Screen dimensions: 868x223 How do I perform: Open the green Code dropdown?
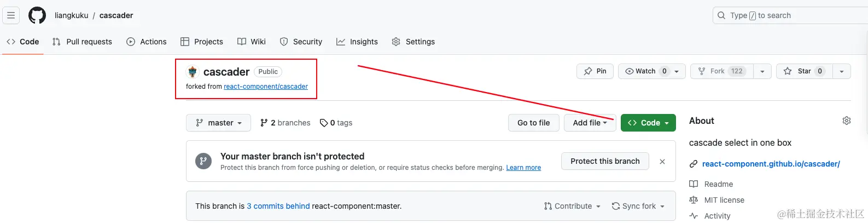648,123
